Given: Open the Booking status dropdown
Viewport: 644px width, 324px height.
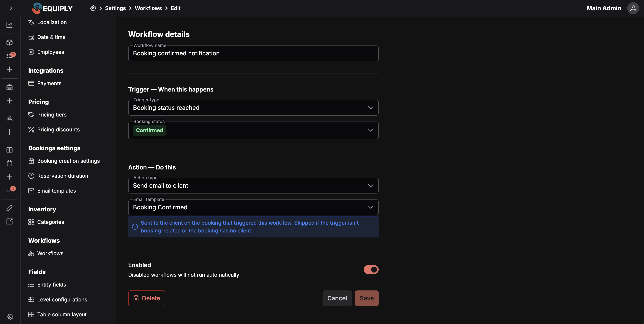Looking at the screenshot, I should coord(253,130).
